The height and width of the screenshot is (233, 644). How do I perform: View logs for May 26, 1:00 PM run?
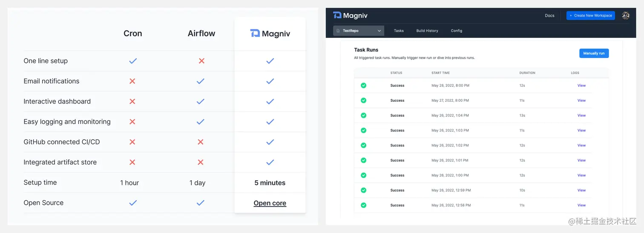click(x=581, y=175)
